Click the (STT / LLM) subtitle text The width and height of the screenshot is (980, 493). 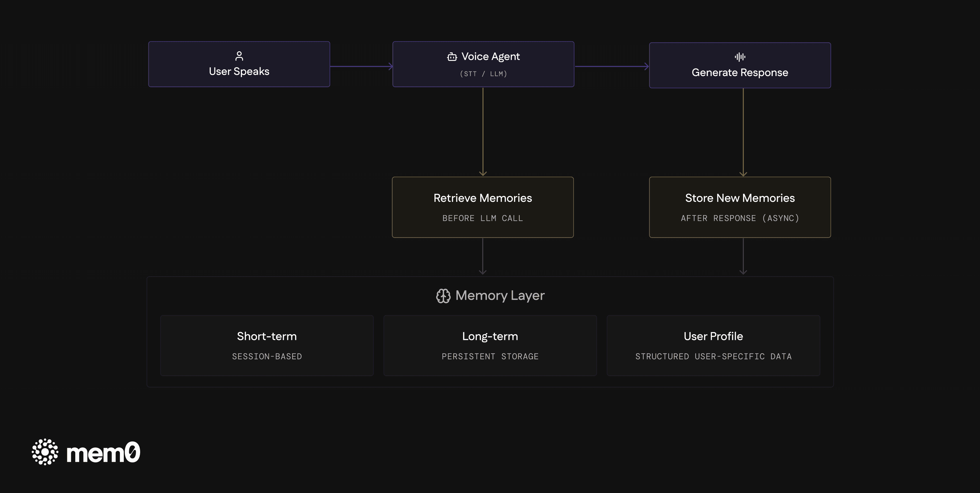coord(483,74)
